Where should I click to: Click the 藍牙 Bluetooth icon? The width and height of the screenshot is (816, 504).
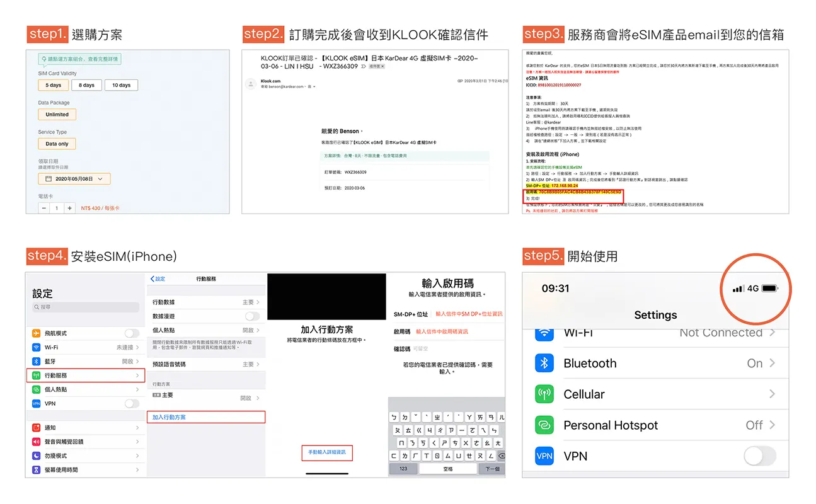point(37,362)
